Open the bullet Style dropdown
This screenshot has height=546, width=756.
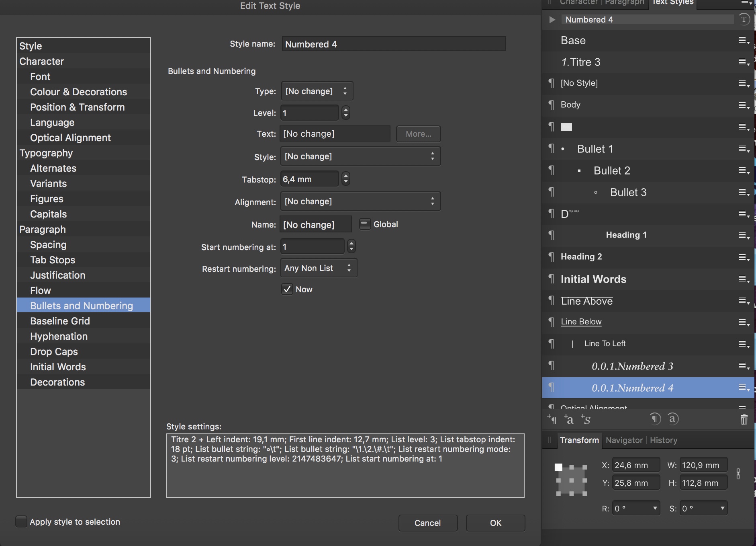(360, 156)
